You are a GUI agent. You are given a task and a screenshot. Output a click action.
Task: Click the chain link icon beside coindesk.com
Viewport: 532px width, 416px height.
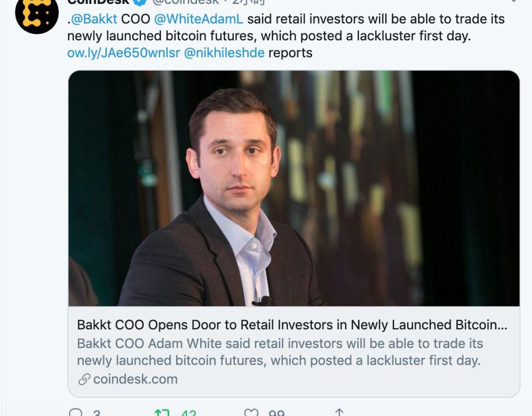(84, 379)
